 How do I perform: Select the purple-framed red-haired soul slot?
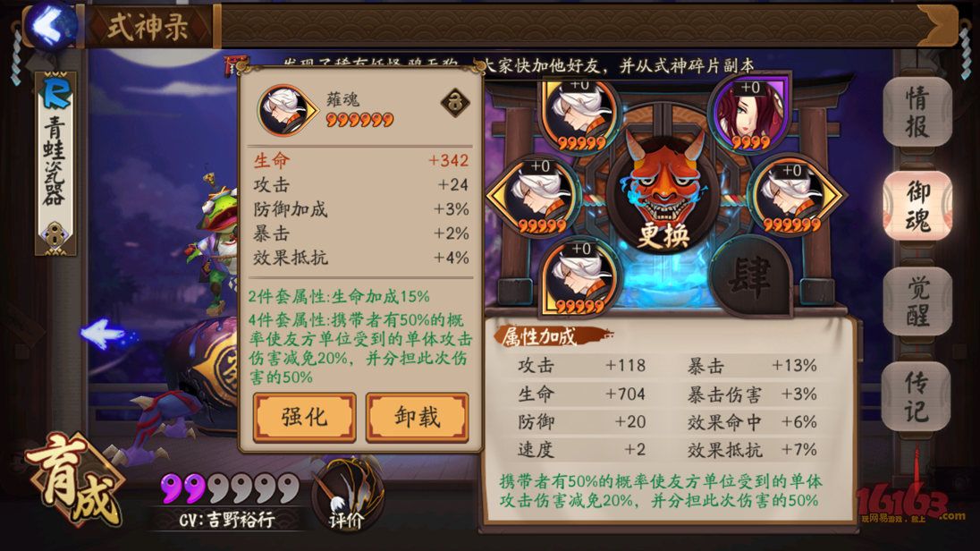click(x=749, y=114)
